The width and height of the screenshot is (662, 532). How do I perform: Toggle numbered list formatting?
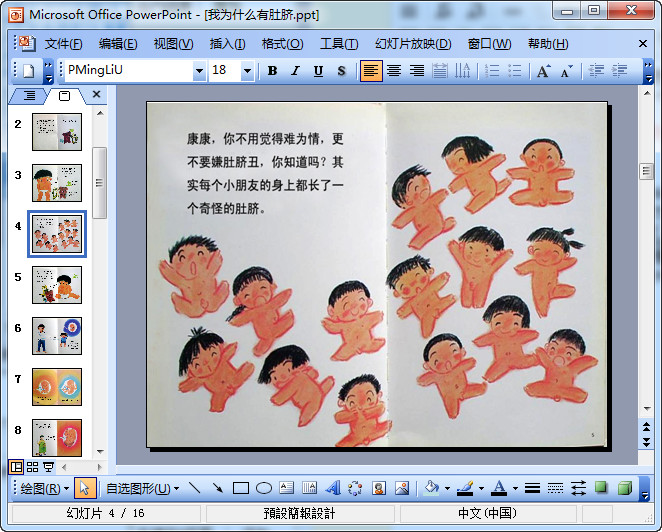(x=492, y=71)
